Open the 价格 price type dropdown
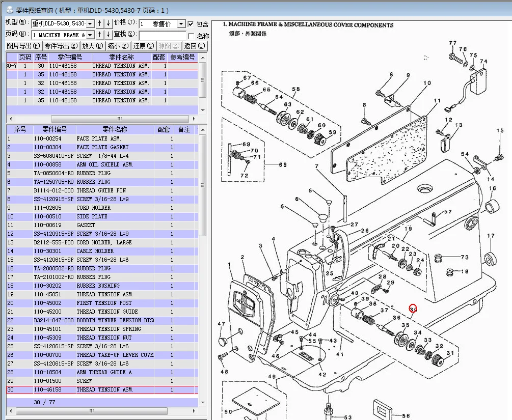The height and width of the screenshot is (420, 512). tap(181, 24)
